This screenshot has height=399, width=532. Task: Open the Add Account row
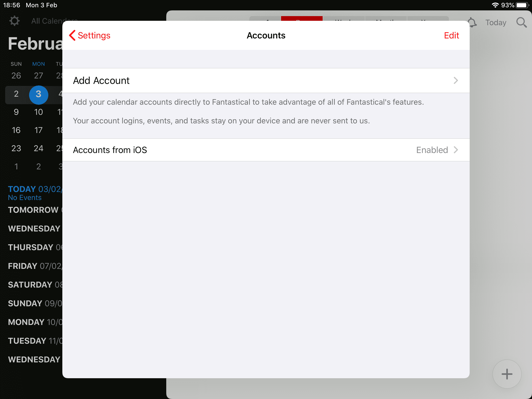click(266, 81)
